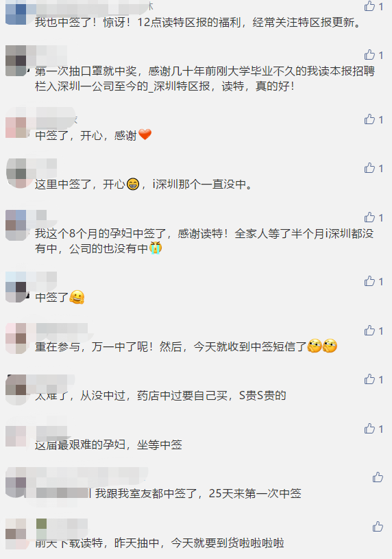Like the 这届最艰难的孕妇 comment
Viewport: 392px width, 559px height.
[x=369, y=429]
